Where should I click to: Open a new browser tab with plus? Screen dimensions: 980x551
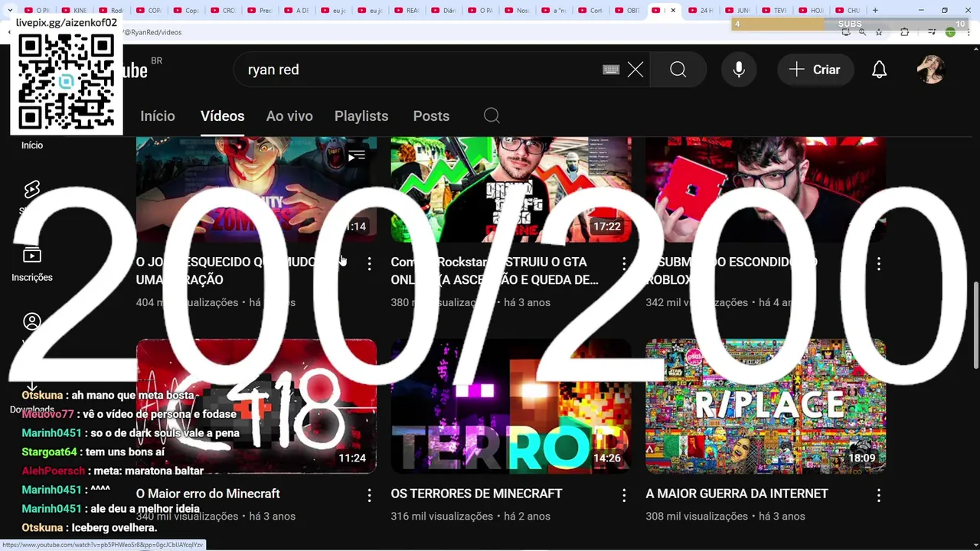875,10
